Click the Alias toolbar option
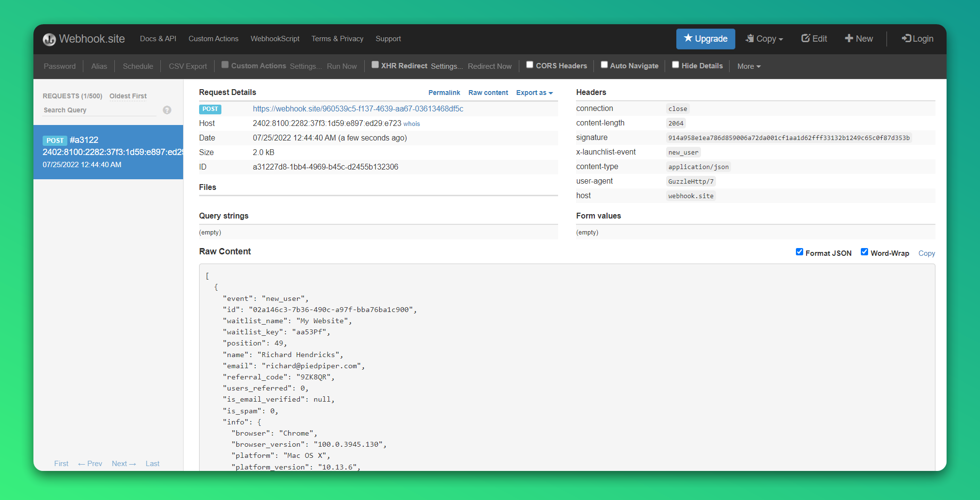 point(99,66)
